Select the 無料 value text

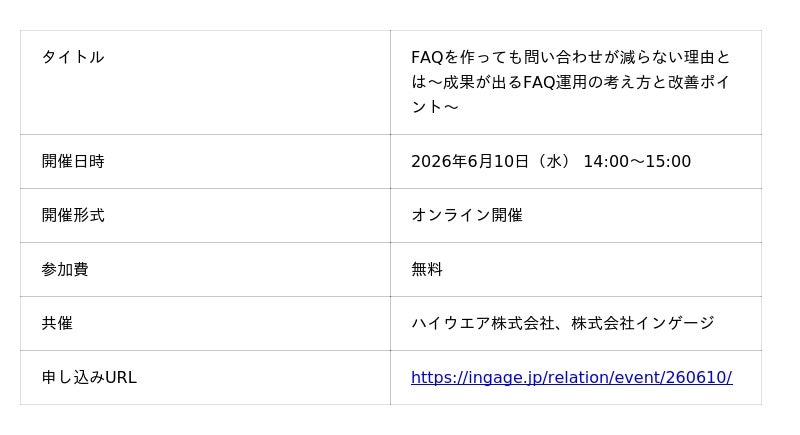pos(427,269)
